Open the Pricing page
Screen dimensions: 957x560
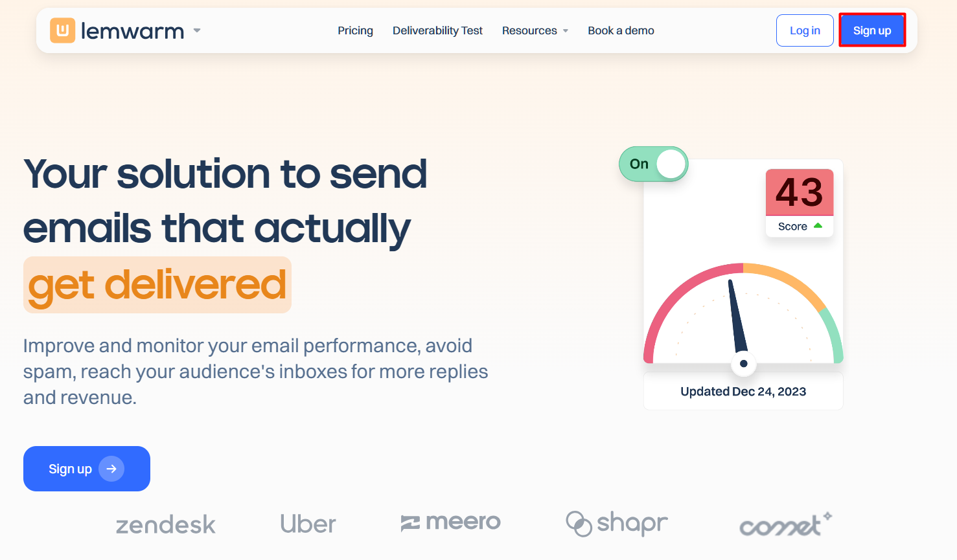[355, 30]
